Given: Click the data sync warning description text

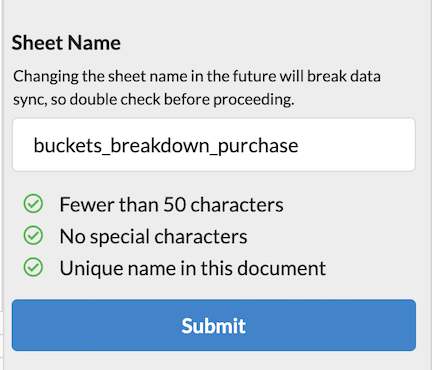Looking at the screenshot, I should pyautogui.click(x=197, y=88).
